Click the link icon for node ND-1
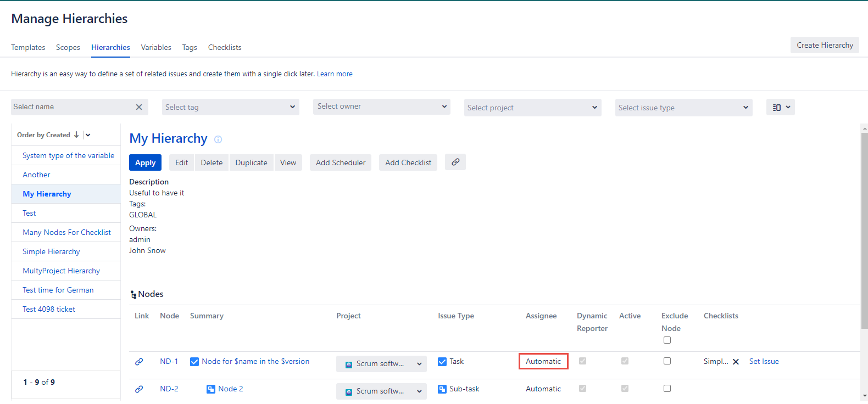Screen dimensions: 868x404 pos(139,362)
